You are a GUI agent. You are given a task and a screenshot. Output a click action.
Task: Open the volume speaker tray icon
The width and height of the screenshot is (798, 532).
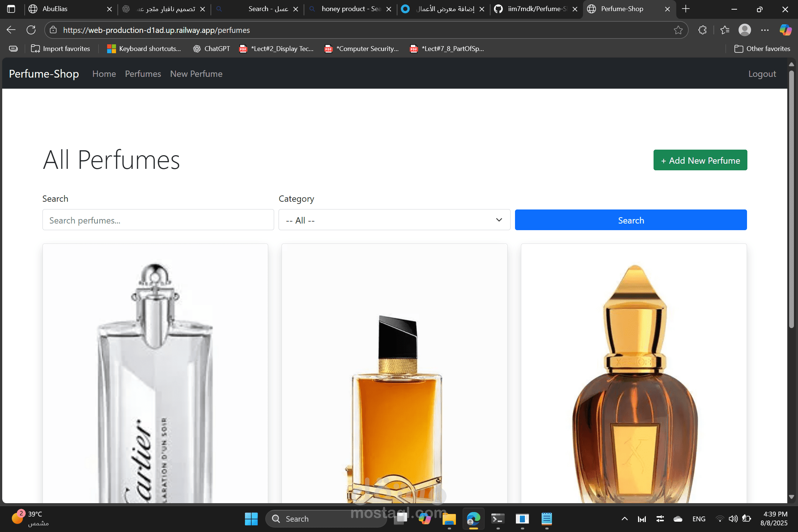[733, 519]
